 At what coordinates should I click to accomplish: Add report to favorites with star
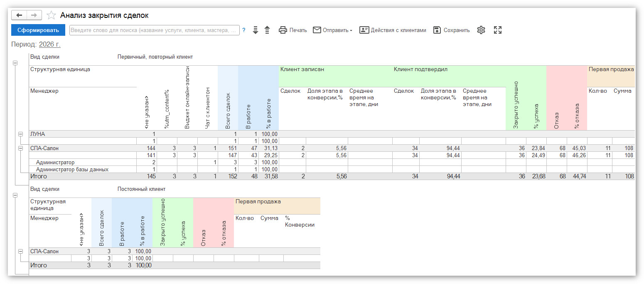pos(51,15)
